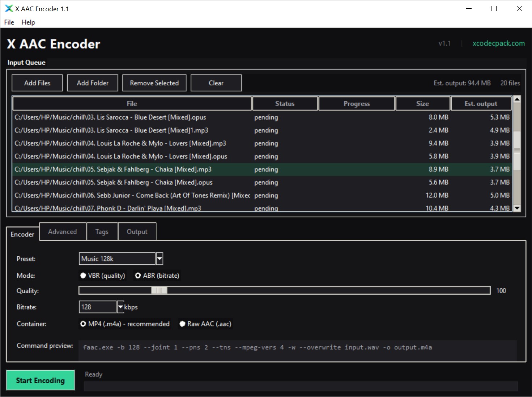Select the Blue Desert [Mixed].opus row
This screenshot has width=532, height=397.
point(263,117)
